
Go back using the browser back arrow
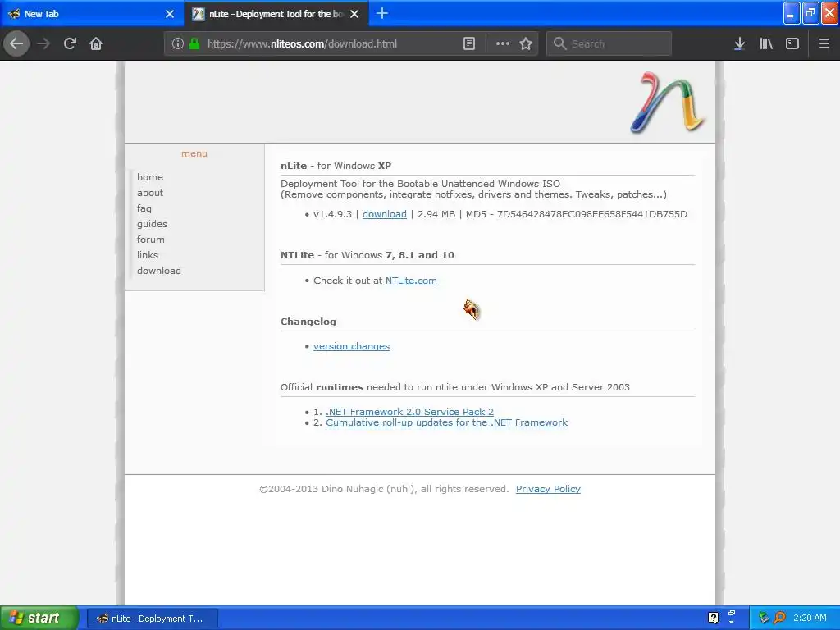pos(16,43)
